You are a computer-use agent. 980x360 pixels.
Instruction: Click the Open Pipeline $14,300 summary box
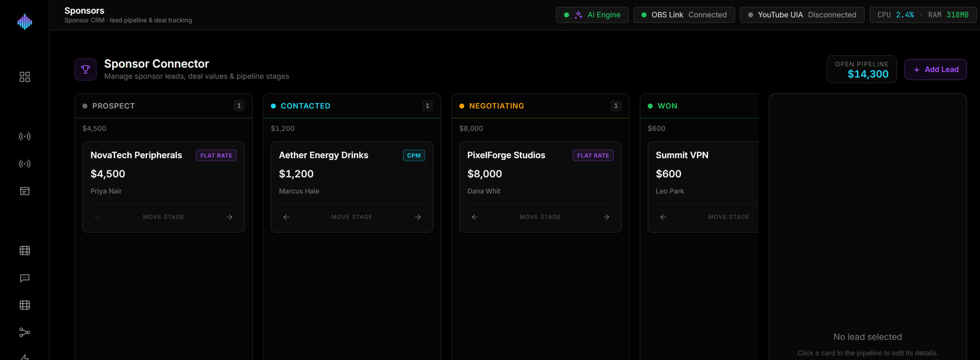(x=862, y=69)
